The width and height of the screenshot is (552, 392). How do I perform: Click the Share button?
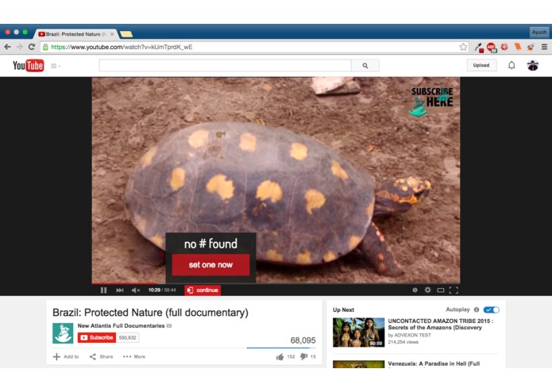click(x=102, y=356)
